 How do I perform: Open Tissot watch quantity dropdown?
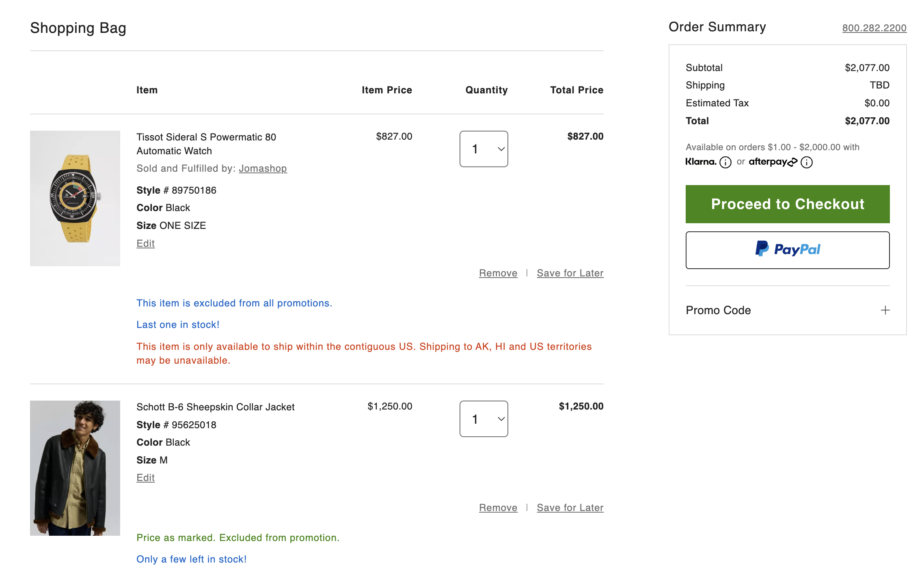[484, 149]
